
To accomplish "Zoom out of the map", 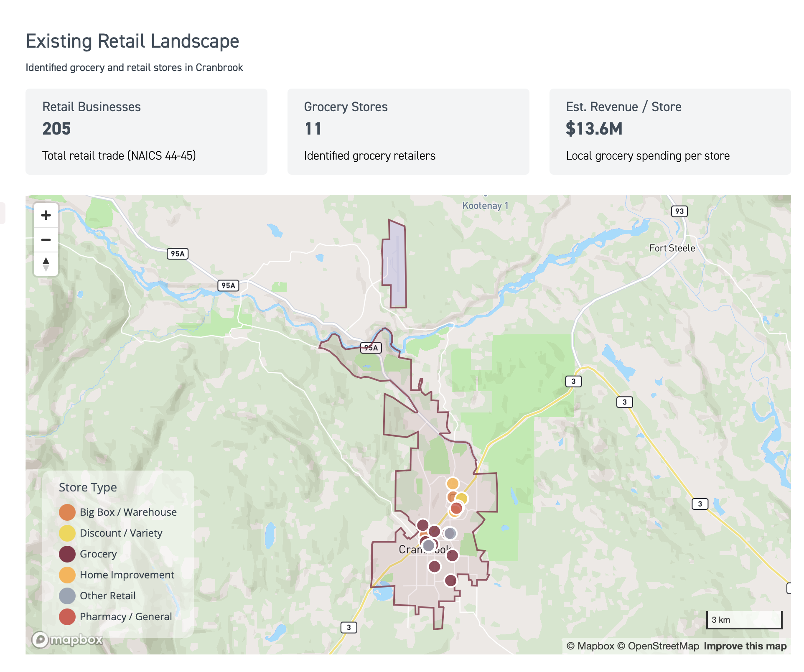I will point(46,239).
